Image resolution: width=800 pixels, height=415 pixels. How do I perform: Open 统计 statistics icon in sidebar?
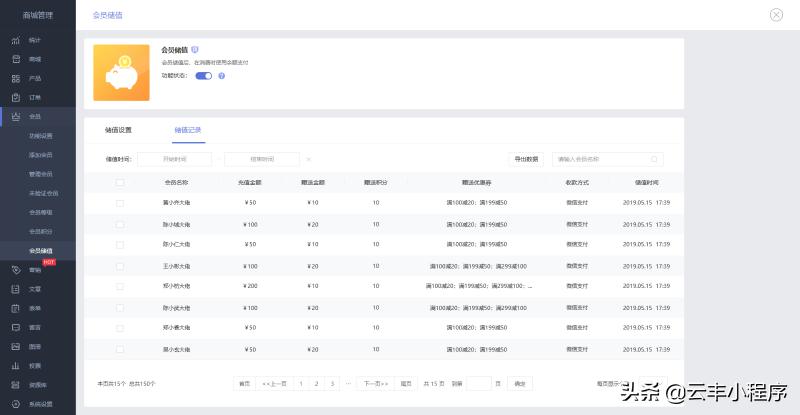point(16,40)
